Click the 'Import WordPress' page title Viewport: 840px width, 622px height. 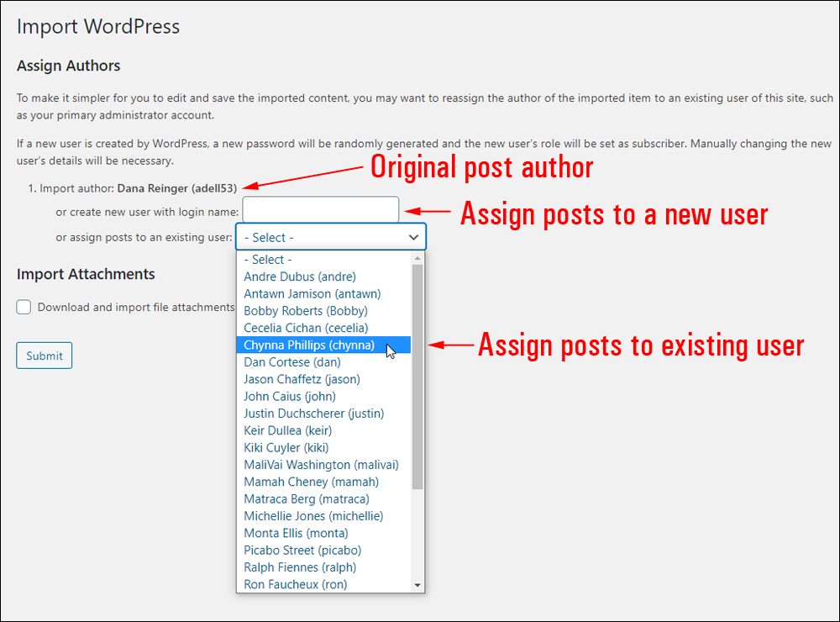click(x=98, y=27)
